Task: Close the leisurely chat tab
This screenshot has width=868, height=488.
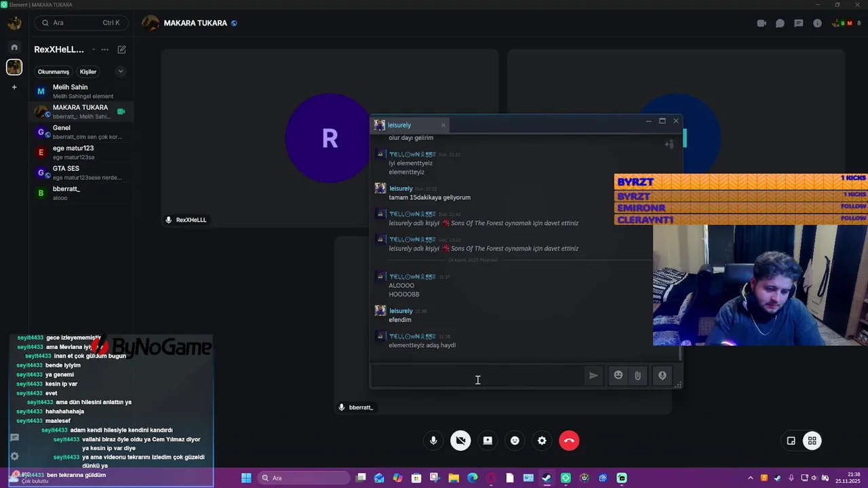Action: tap(443, 125)
